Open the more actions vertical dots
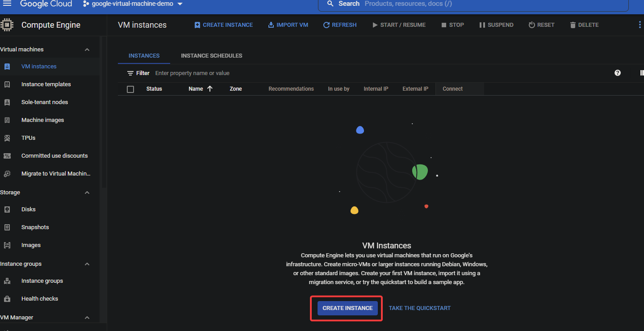The image size is (644, 331). [640, 25]
